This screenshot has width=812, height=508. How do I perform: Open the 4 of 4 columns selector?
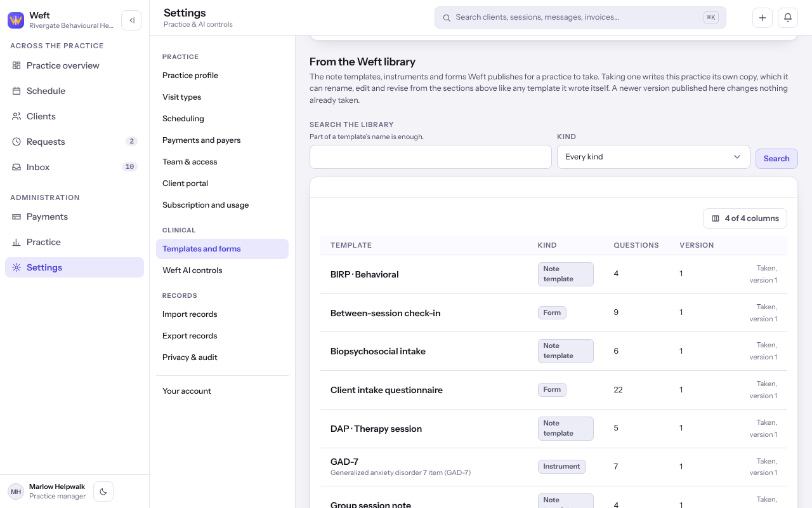pos(745,218)
